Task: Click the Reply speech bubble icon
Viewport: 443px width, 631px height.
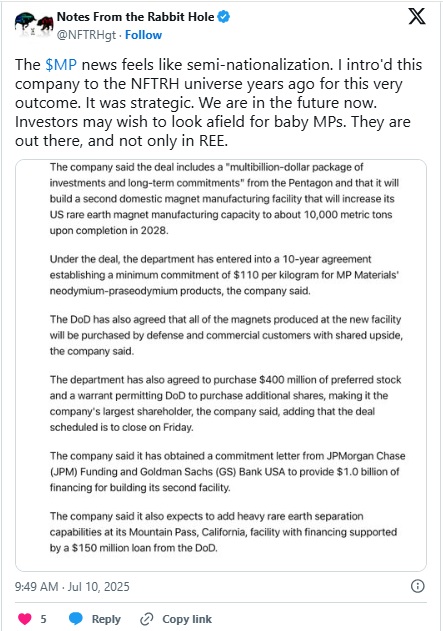Action: click(76, 619)
